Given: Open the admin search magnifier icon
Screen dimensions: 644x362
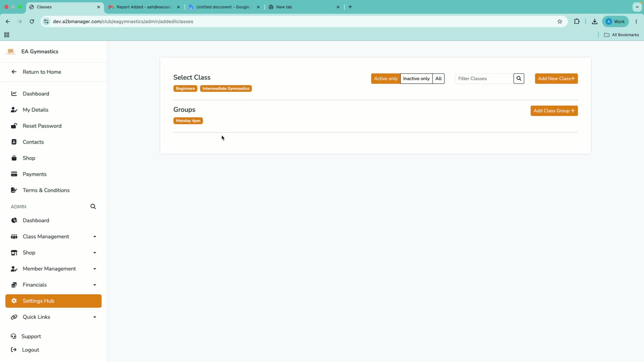Looking at the screenshot, I should (93, 206).
